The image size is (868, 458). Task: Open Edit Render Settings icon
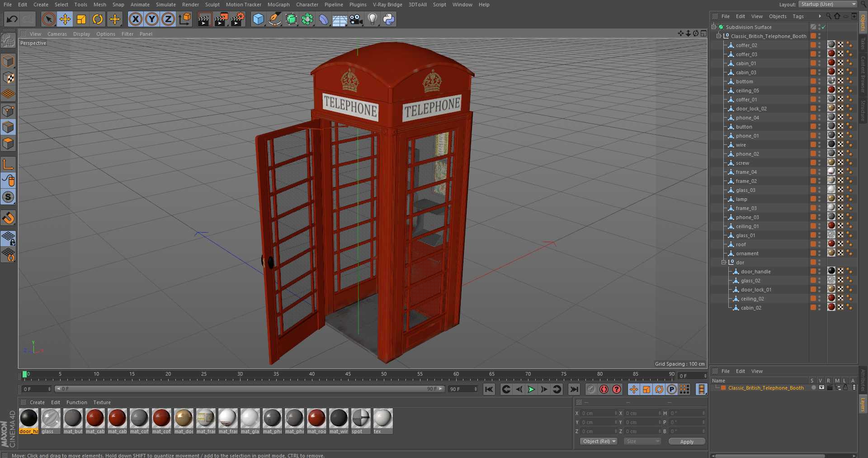(238, 19)
